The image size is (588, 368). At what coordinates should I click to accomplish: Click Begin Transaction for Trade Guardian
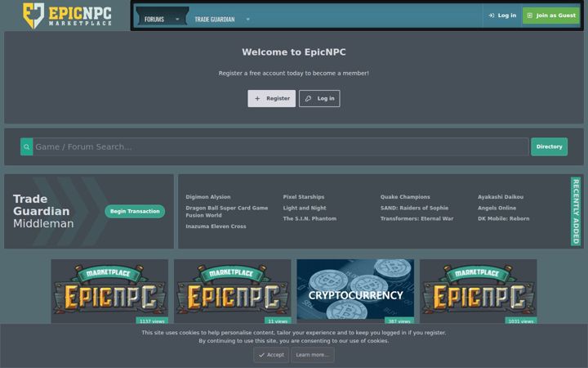(x=135, y=212)
